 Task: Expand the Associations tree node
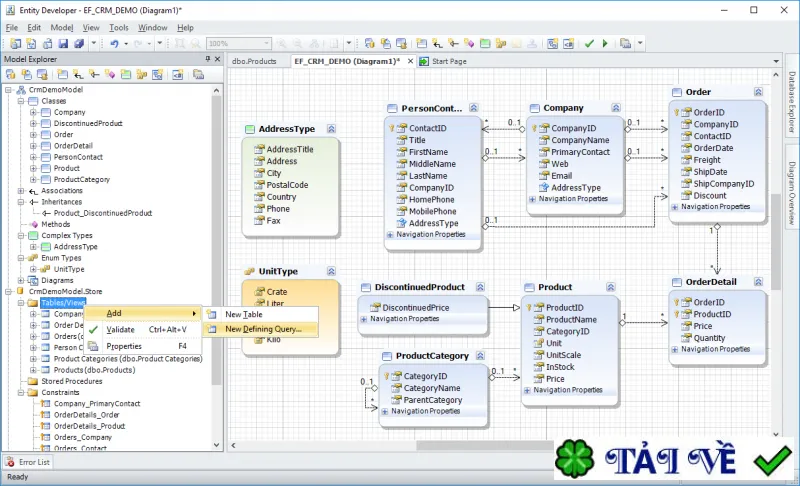21,191
